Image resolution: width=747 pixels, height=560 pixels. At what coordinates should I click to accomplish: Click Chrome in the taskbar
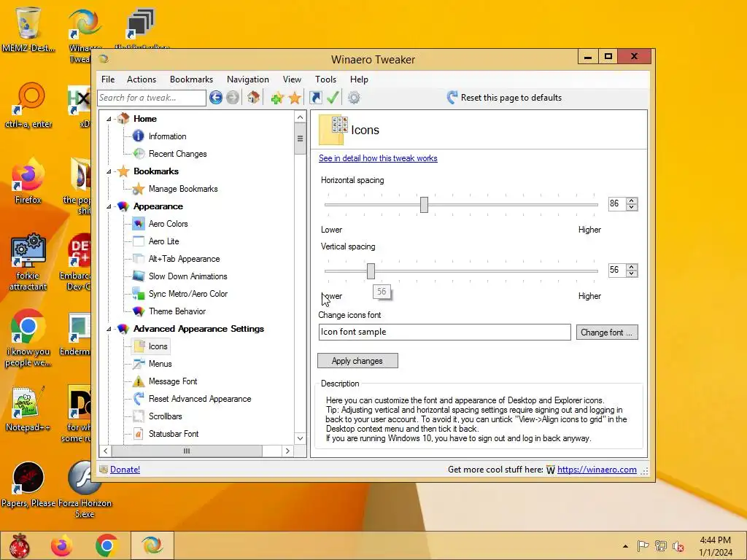(107, 545)
